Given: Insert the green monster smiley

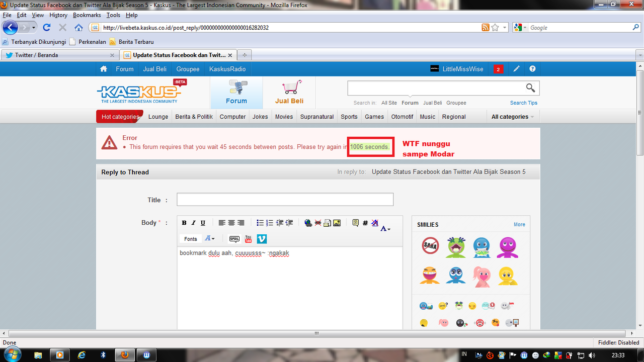Looking at the screenshot, I should (x=456, y=247).
